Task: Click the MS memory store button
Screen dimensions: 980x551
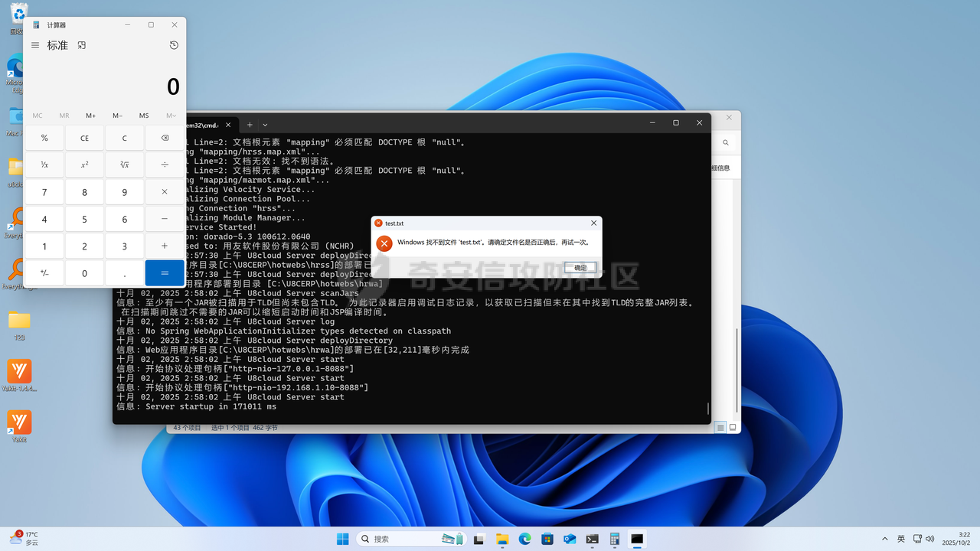Action: coord(144,116)
